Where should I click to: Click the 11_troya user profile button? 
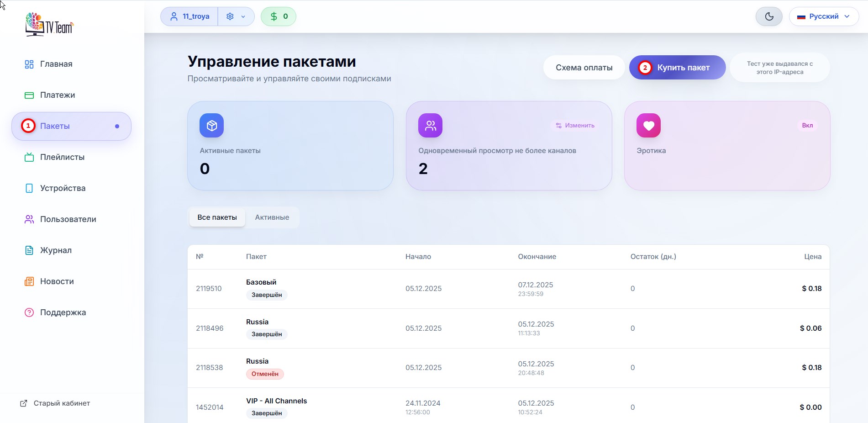coord(189,16)
